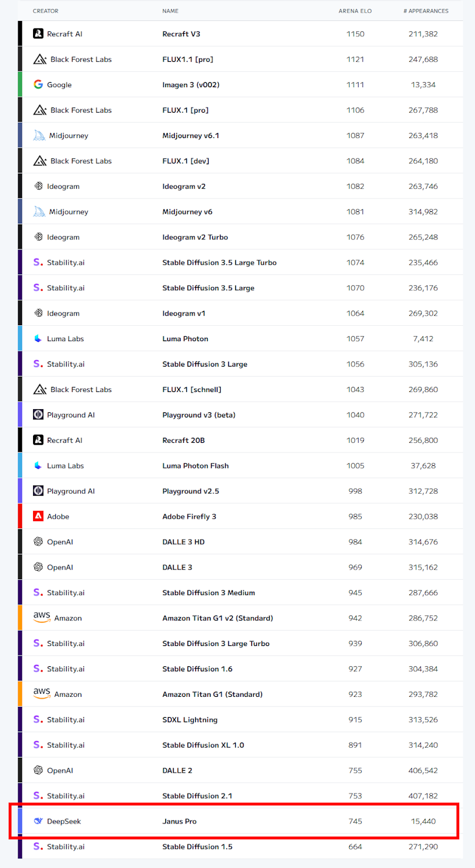This screenshot has width=475, height=868.
Task: Click the Recraft AI logo beside Recraft V3
Action: tap(38, 34)
